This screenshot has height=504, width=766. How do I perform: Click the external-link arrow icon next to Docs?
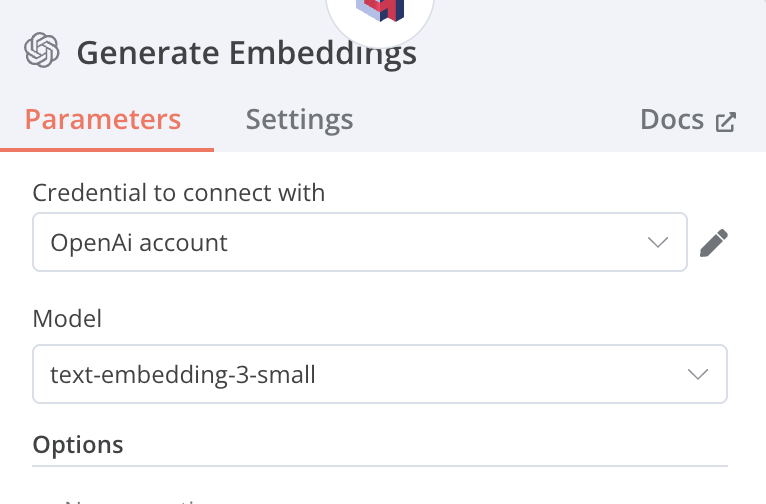(x=726, y=122)
